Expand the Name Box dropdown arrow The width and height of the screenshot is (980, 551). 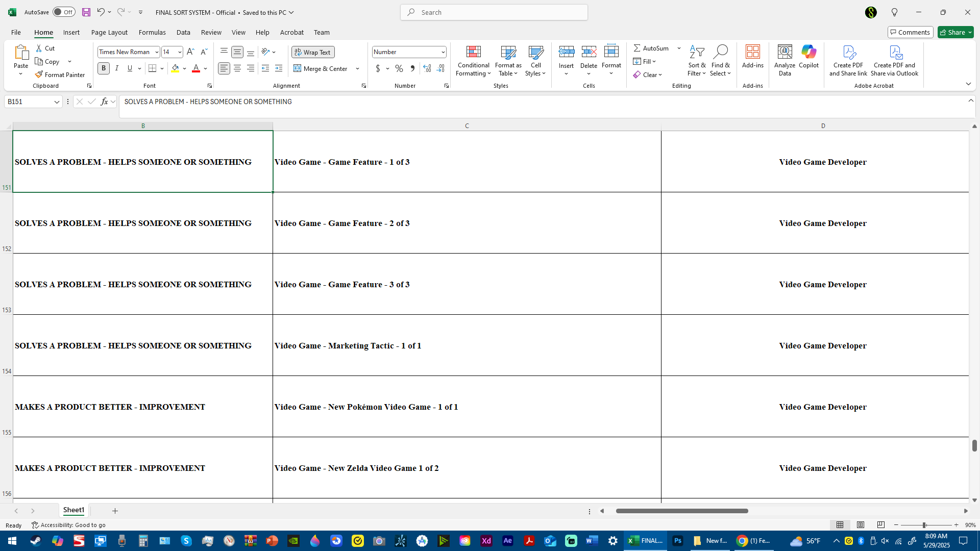click(x=57, y=102)
